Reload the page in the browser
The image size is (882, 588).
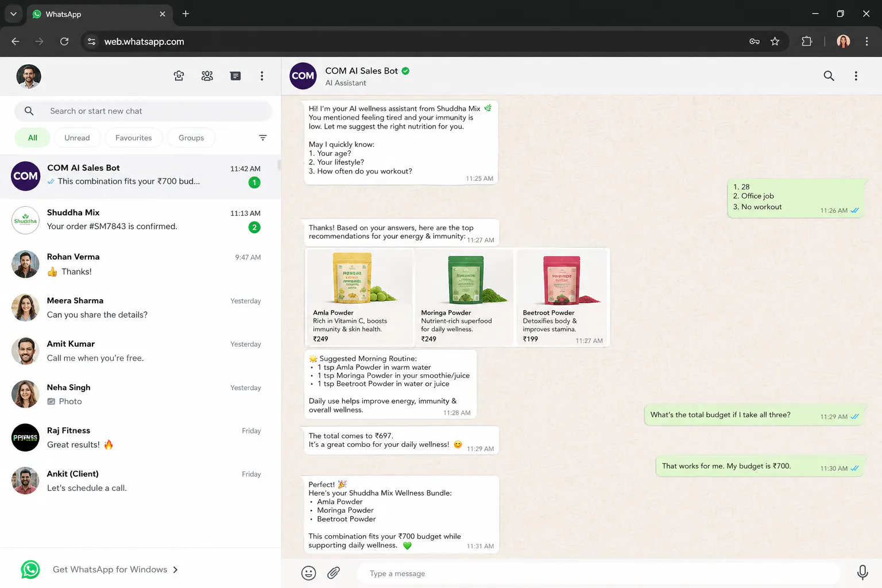[x=64, y=41]
